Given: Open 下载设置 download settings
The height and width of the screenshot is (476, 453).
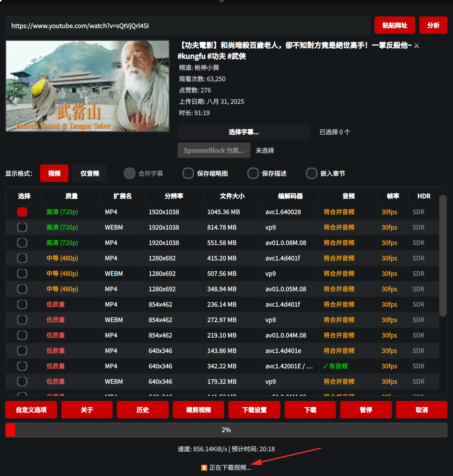Looking at the screenshot, I should tap(254, 410).
